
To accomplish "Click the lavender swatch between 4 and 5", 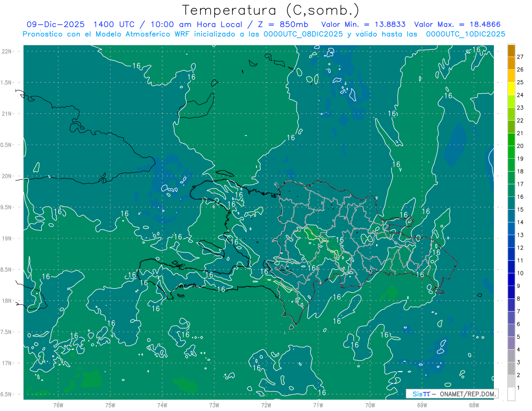I will click(511, 343).
